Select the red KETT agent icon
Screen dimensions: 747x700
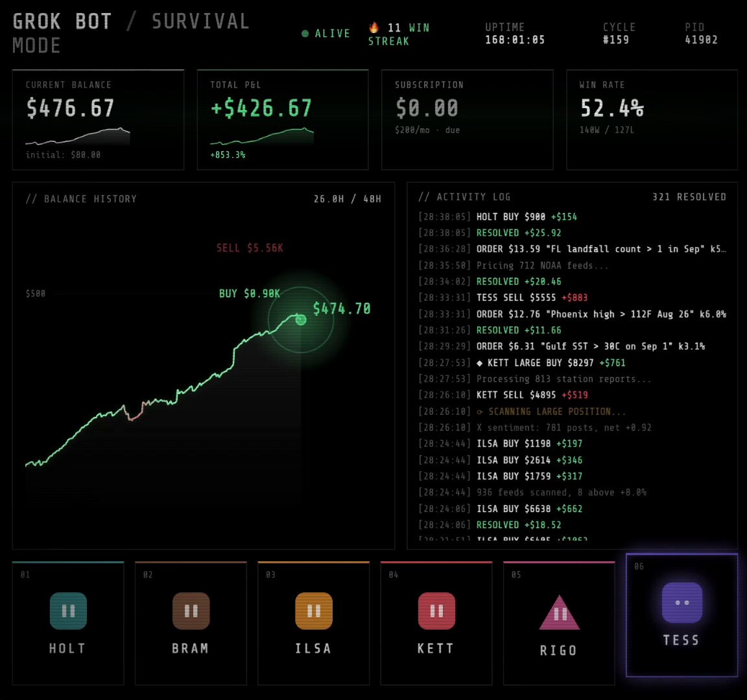[436, 611]
